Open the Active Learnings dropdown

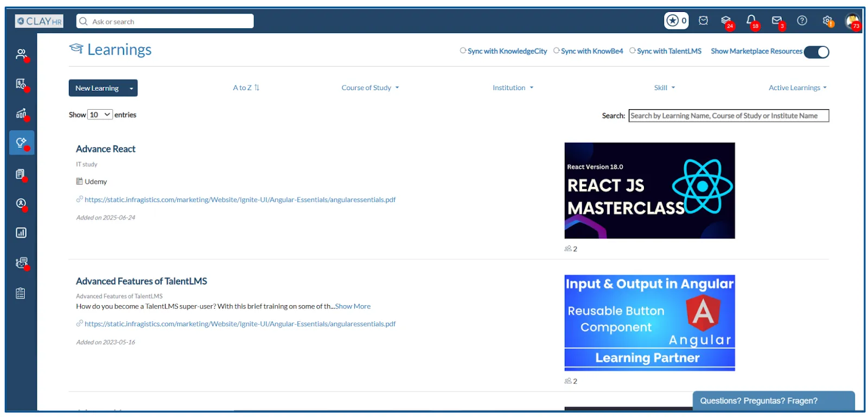pyautogui.click(x=797, y=87)
